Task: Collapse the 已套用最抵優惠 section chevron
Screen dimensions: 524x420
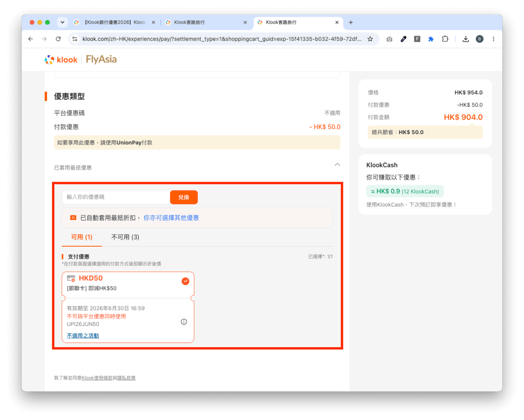Action: click(337, 164)
